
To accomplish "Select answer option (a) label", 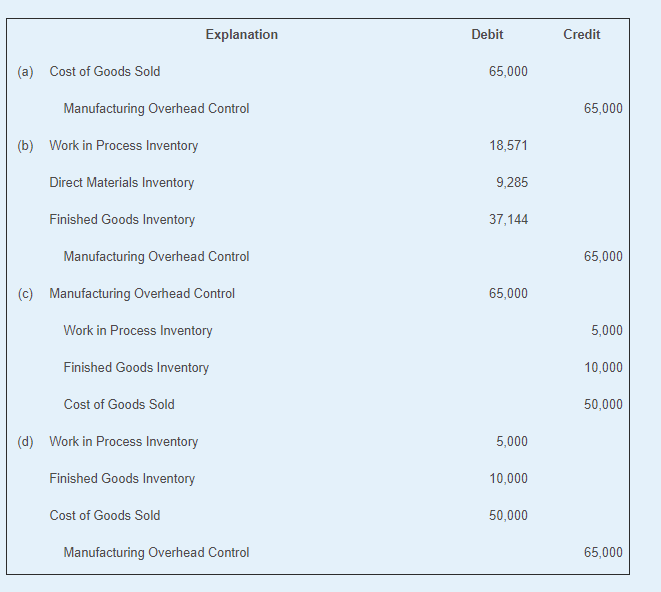I will (25, 72).
